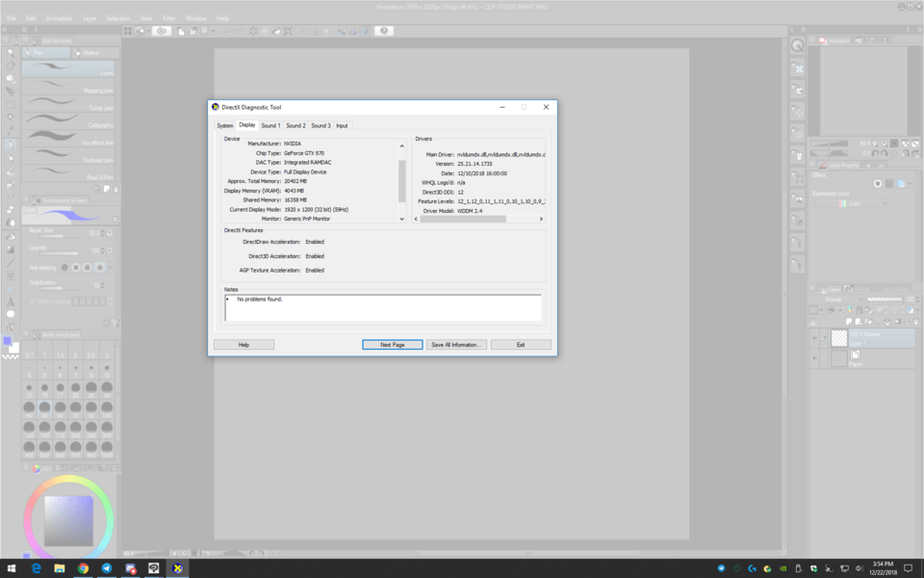Open Telegram from the taskbar
This screenshot has width=924, height=578.
coord(107,568)
